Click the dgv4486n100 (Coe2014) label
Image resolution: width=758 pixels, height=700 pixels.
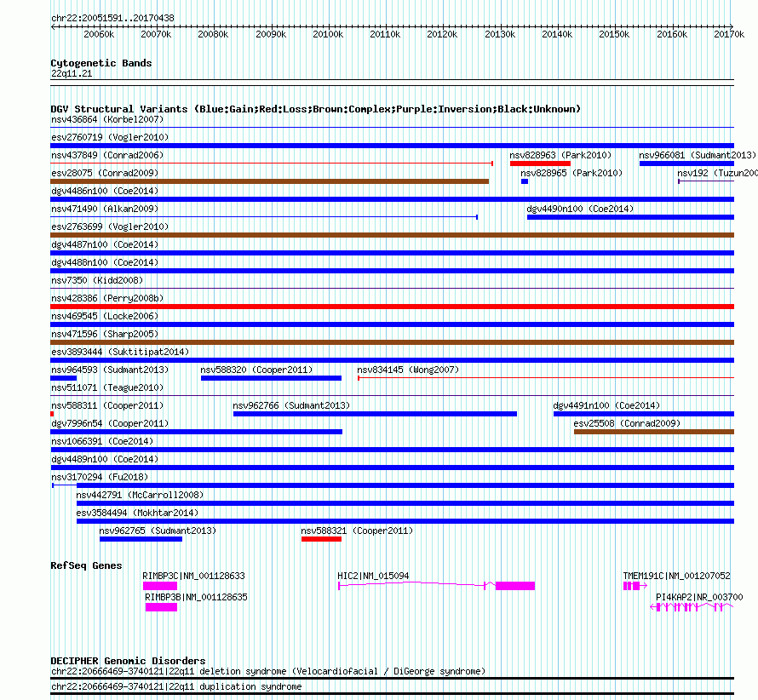tap(105, 191)
